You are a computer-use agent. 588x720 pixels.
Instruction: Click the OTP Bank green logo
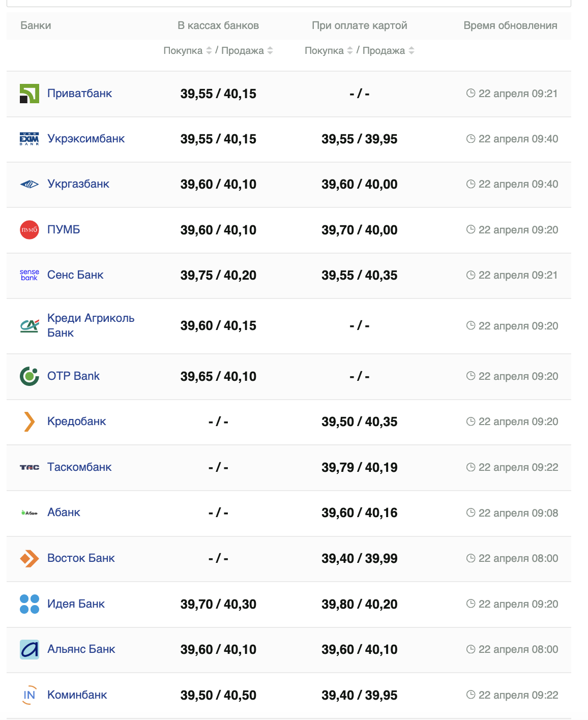pos(30,376)
